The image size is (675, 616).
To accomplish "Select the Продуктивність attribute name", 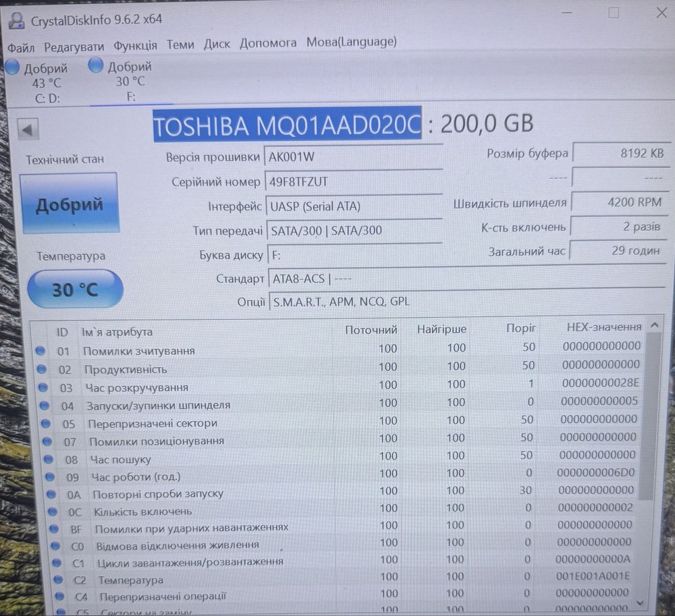I will [x=126, y=370].
